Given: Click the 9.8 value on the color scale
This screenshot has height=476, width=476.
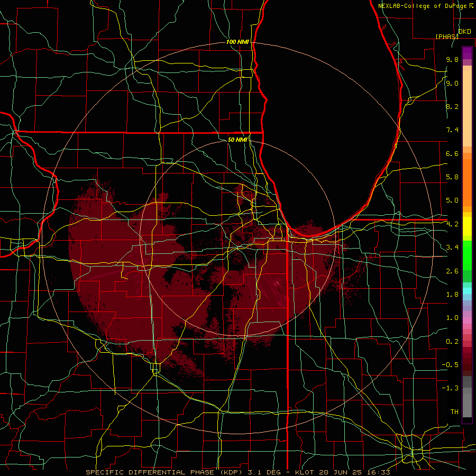Looking at the screenshot, I should pos(452,59).
